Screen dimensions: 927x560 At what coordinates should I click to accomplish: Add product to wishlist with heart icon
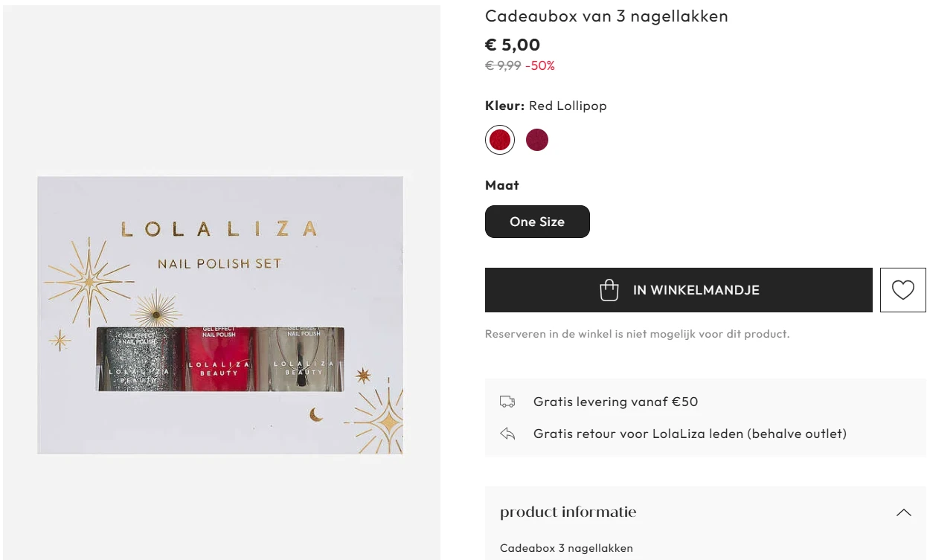click(902, 290)
